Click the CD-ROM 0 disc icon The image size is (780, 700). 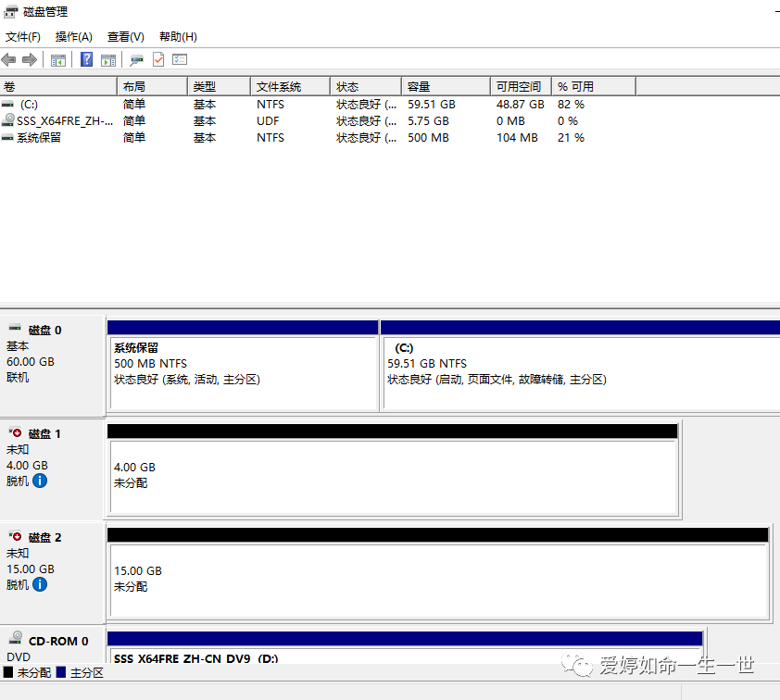[16, 637]
